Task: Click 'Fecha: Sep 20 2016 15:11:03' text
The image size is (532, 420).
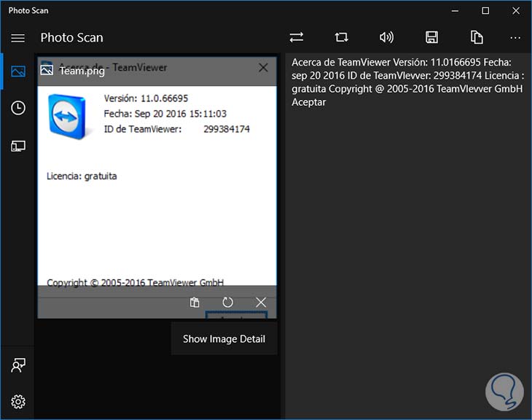Action: [x=165, y=114]
